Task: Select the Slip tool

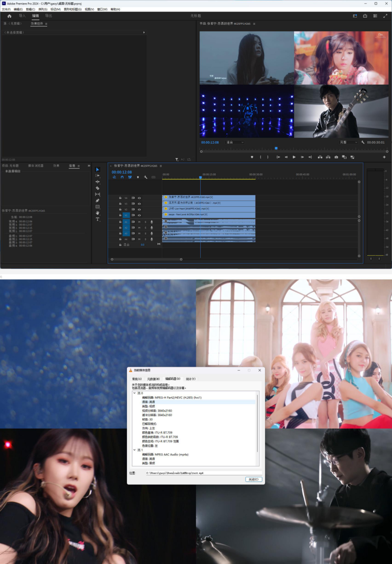Action: coord(98,194)
